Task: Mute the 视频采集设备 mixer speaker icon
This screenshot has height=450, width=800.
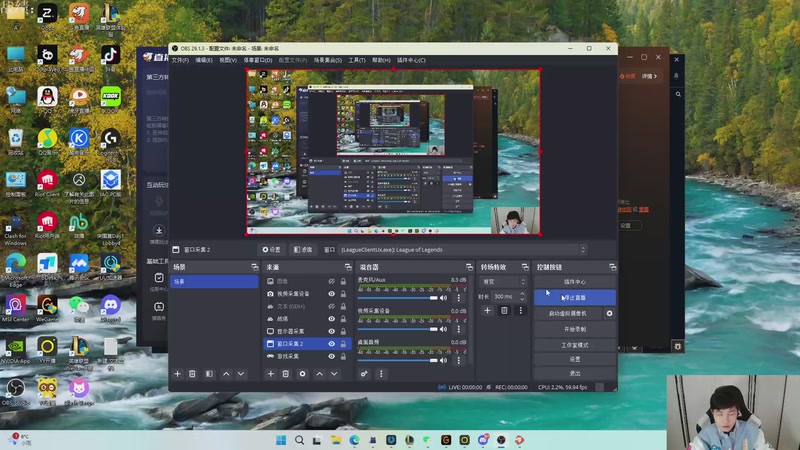Action: coord(443,329)
